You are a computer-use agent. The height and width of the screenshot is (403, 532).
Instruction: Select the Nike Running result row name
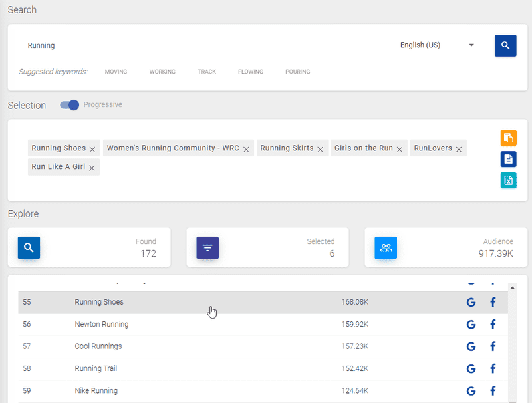[x=96, y=391]
